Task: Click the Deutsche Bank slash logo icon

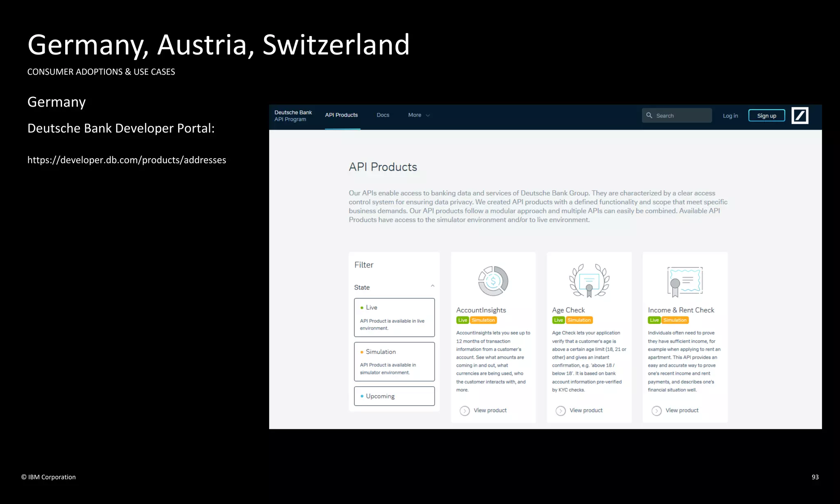Action: point(799,116)
